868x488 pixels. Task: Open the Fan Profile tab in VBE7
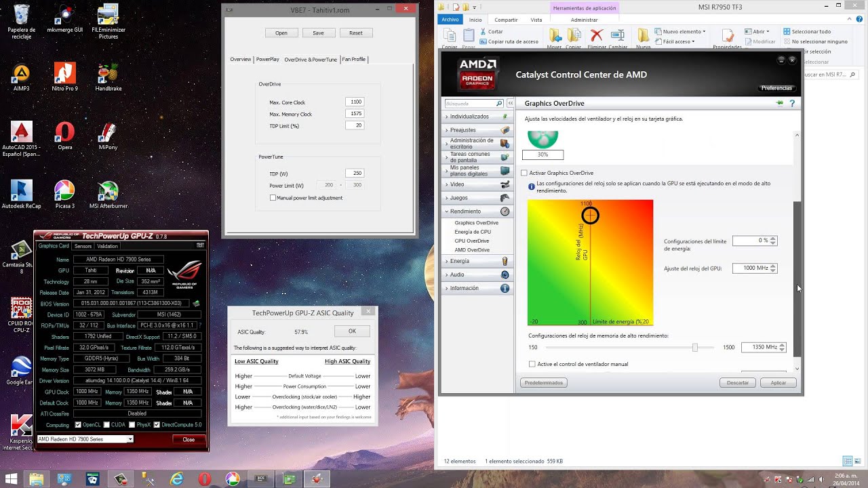[x=354, y=59]
